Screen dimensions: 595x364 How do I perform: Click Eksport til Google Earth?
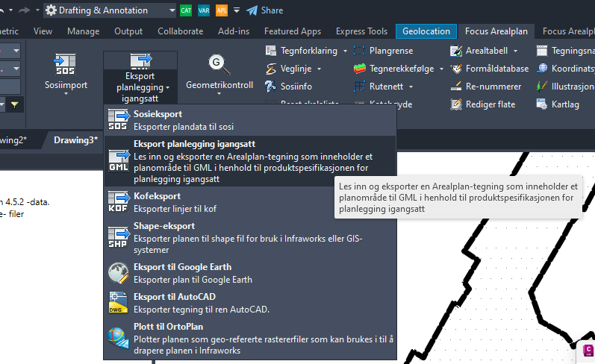tap(182, 267)
